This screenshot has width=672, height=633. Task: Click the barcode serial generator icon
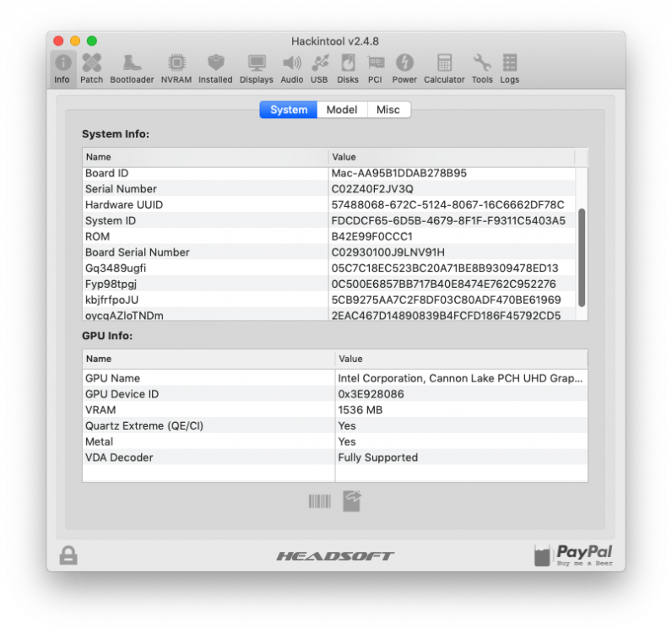click(320, 501)
